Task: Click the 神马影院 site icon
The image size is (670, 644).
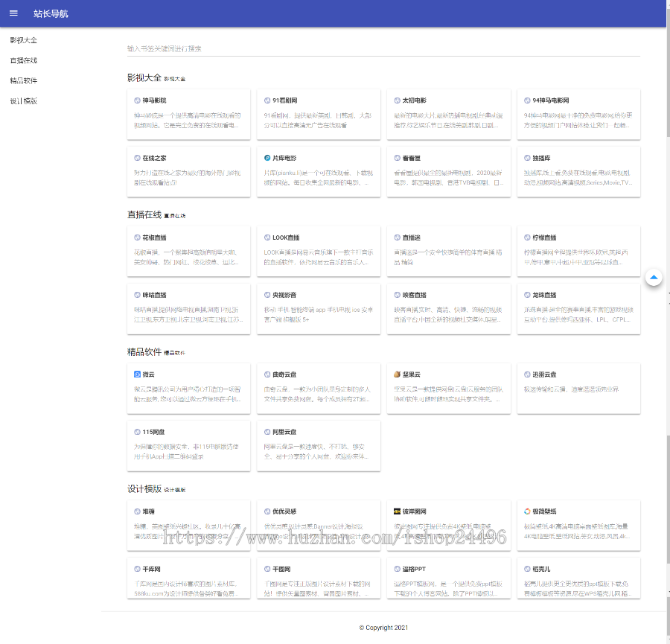Action: 137,101
